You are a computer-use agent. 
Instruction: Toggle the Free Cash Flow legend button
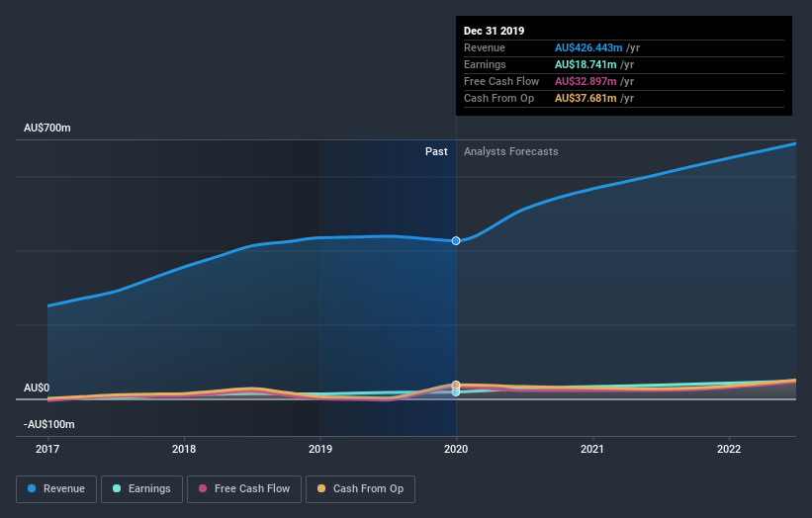pyautogui.click(x=244, y=489)
